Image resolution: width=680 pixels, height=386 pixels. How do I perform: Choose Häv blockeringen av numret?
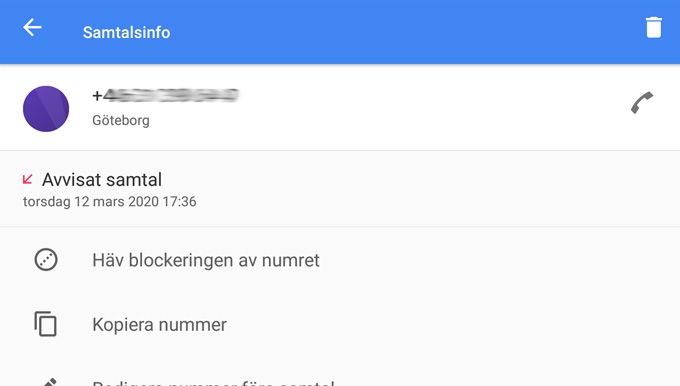[206, 260]
